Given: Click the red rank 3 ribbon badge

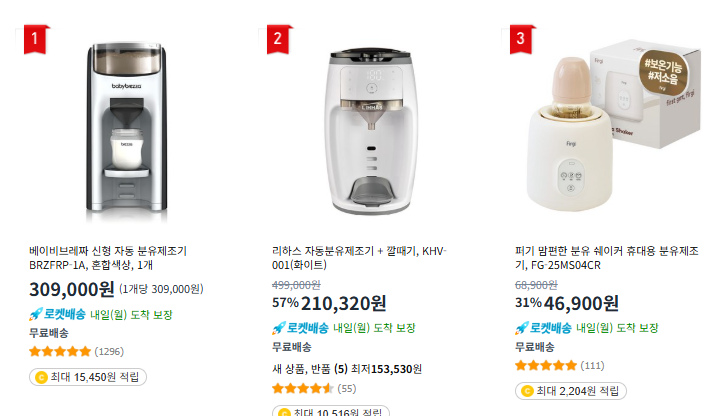Looking at the screenshot, I should coord(520,39).
